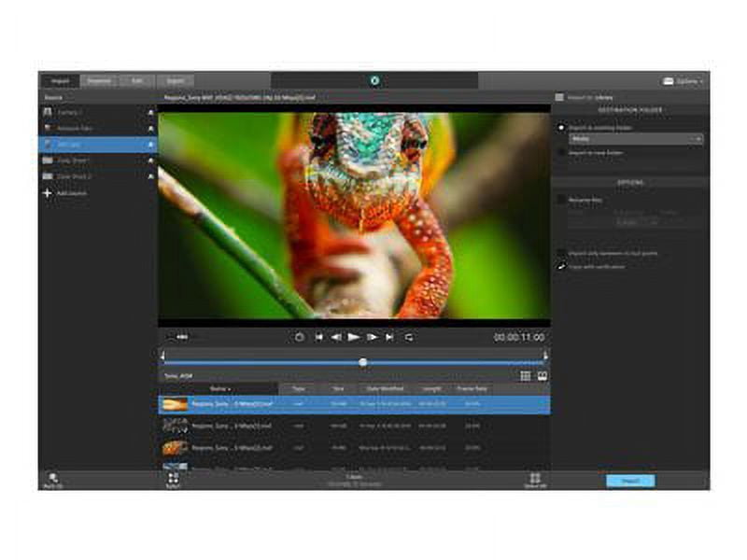Click the mark-out point on the scrub bar
Screen dimensions: 747x560
(x=545, y=356)
